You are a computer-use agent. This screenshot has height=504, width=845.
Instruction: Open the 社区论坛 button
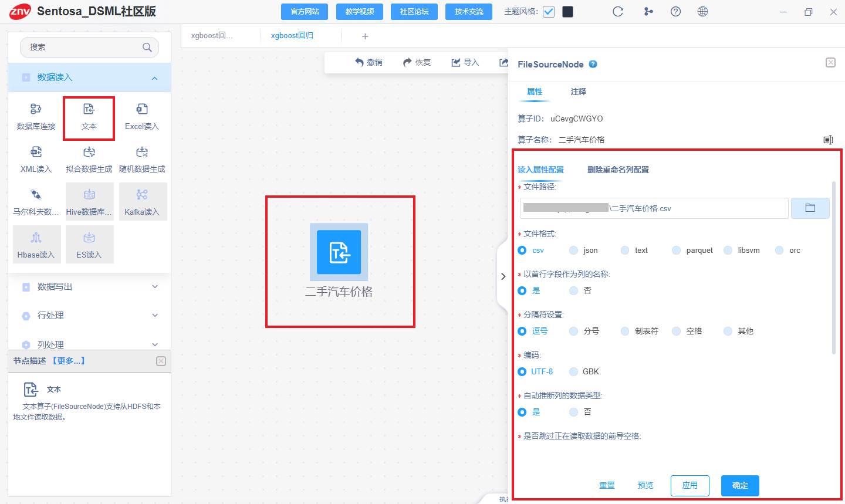[x=414, y=12]
